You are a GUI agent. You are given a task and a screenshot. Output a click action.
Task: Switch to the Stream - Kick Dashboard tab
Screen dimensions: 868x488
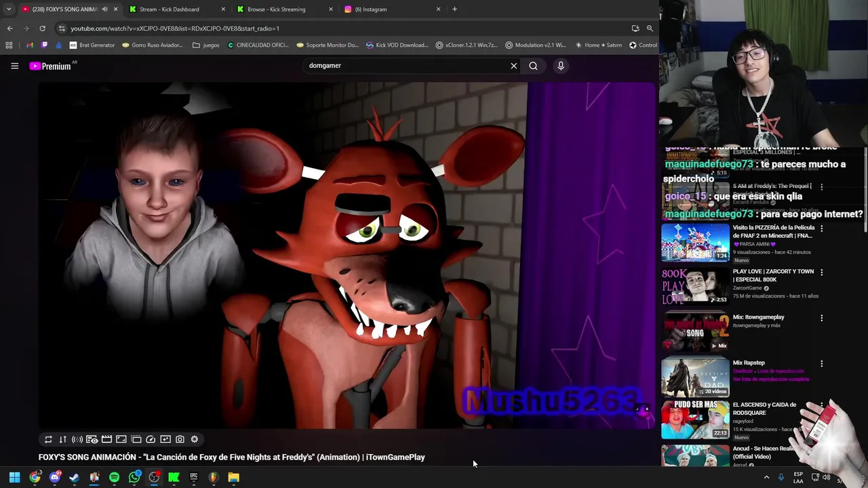point(169,9)
